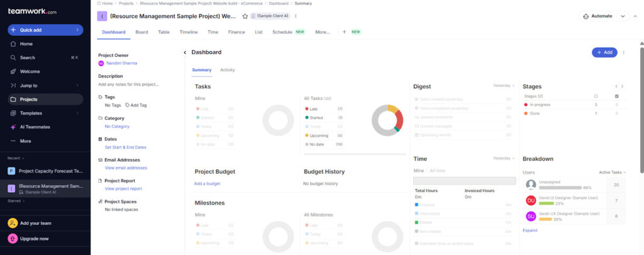Screen dimensions: 644x255
Task: Click unchecked column header in Stages
Action: click(x=596, y=96)
